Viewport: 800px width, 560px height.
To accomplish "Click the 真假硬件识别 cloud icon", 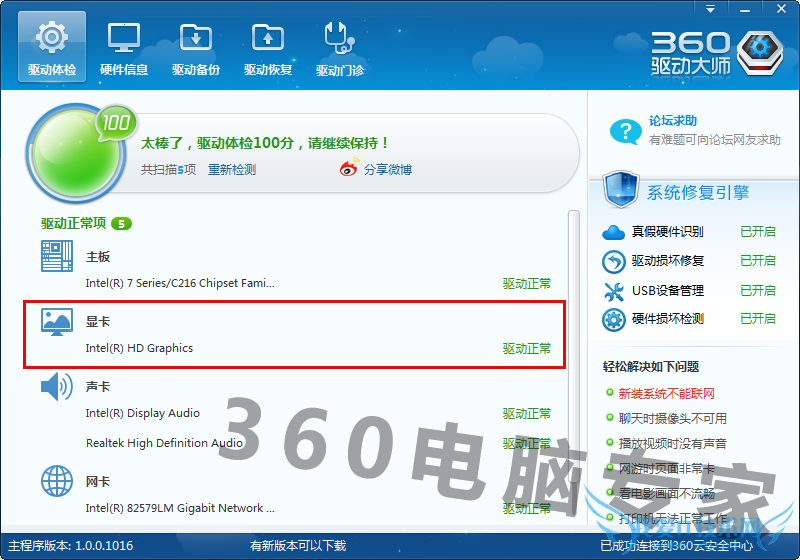I will tap(613, 232).
